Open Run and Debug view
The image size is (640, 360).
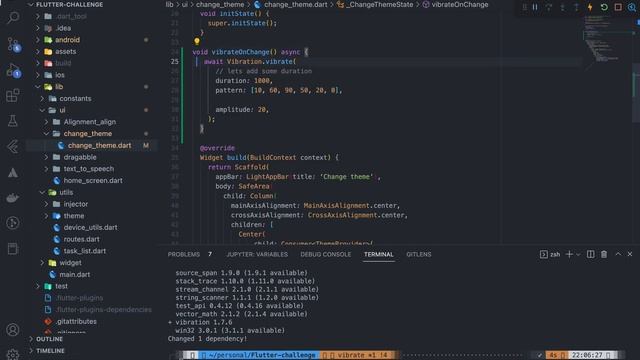13,70
